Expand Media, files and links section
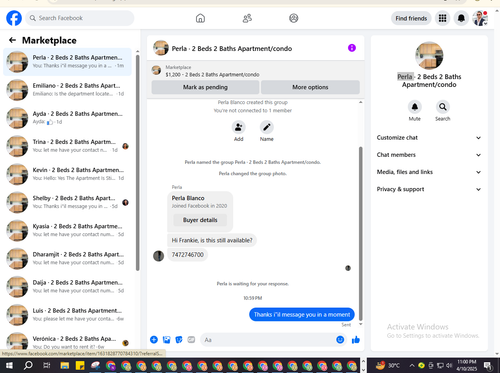This screenshot has width=500, height=373. (x=429, y=172)
